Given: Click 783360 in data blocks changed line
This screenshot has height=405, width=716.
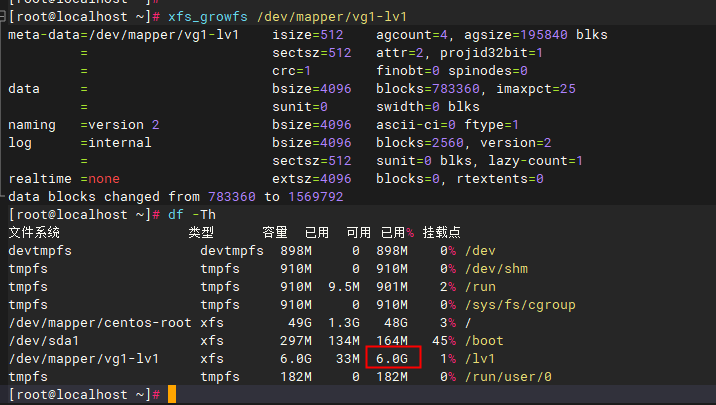Looking at the screenshot, I should [x=232, y=197].
